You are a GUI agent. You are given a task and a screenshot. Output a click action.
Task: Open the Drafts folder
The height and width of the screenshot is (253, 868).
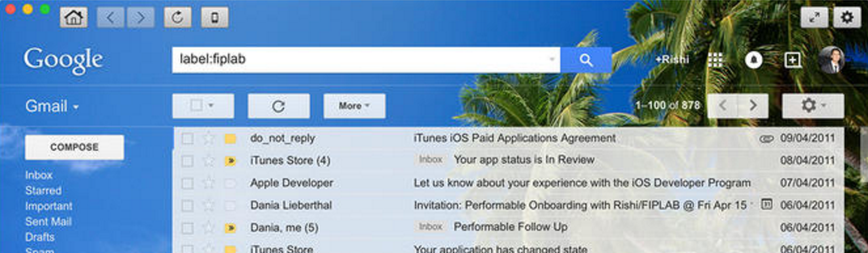pos(40,237)
